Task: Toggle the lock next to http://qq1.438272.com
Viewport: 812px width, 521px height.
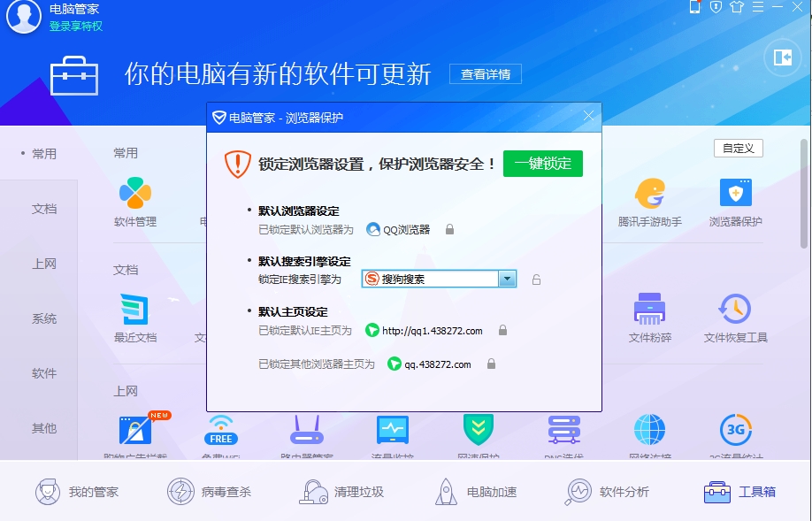Action: tap(502, 330)
